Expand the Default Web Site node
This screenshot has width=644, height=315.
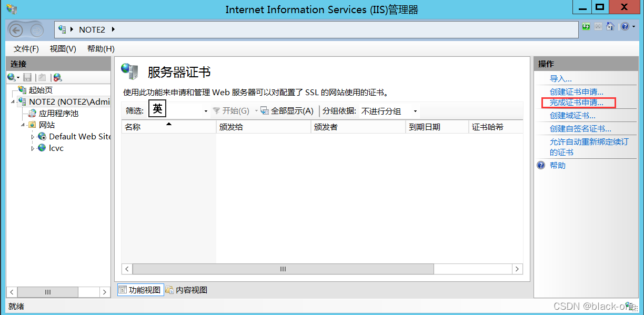click(33, 137)
